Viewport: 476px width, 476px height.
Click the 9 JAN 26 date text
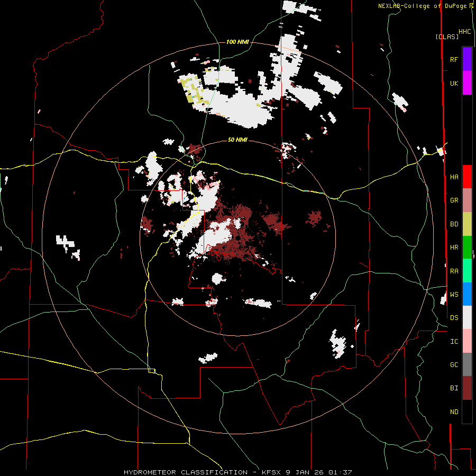pos(305,472)
